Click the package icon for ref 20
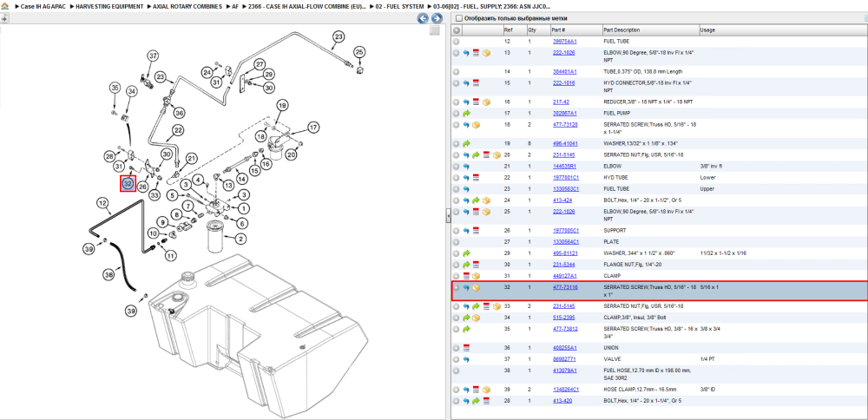Image resolution: width=868 pixels, height=420 pixels. coord(496,155)
